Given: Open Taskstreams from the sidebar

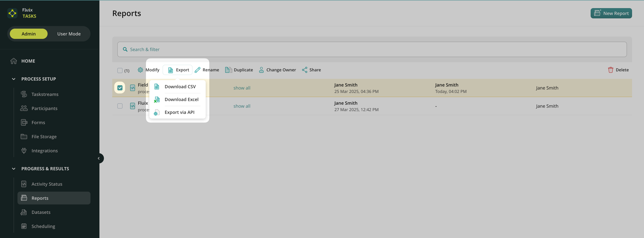Looking at the screenshot, I should click(45, 94).
